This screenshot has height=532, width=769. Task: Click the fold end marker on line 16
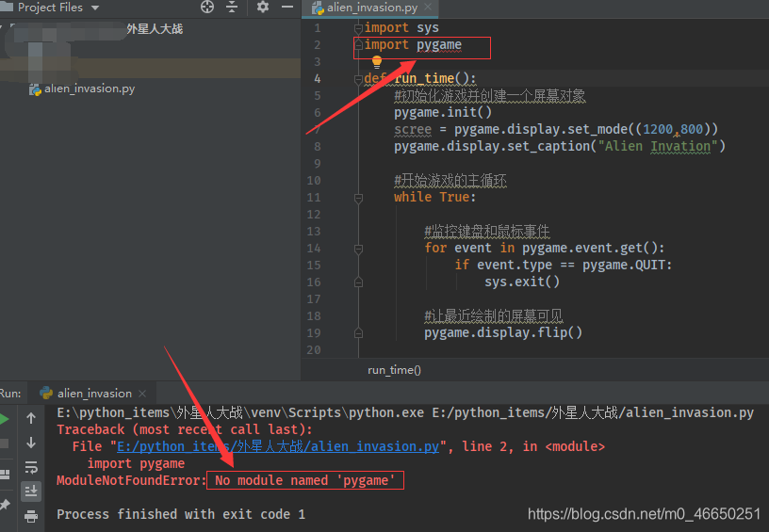click(358, 282)
